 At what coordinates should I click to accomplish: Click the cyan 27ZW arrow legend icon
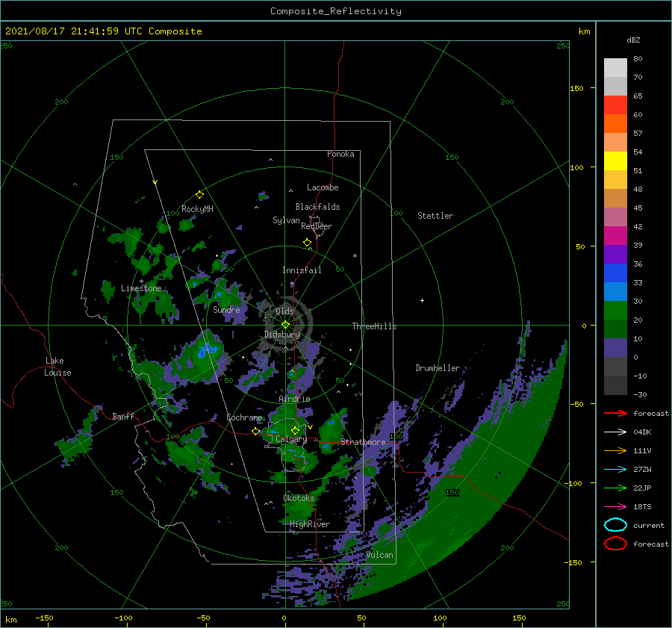[615, 470]
